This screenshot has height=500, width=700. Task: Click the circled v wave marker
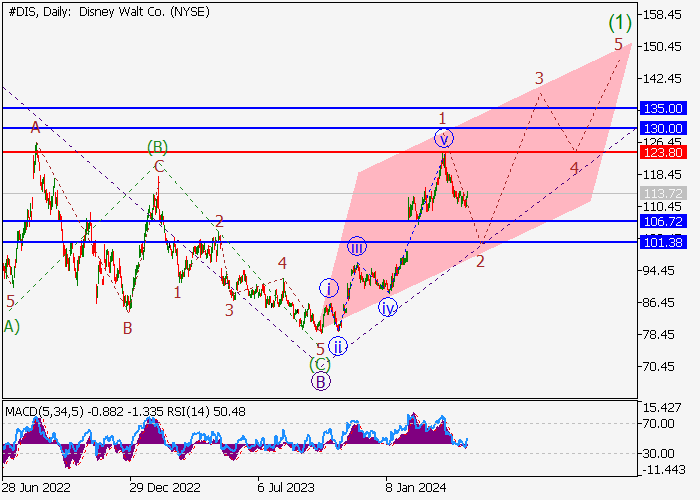[444, 139]
